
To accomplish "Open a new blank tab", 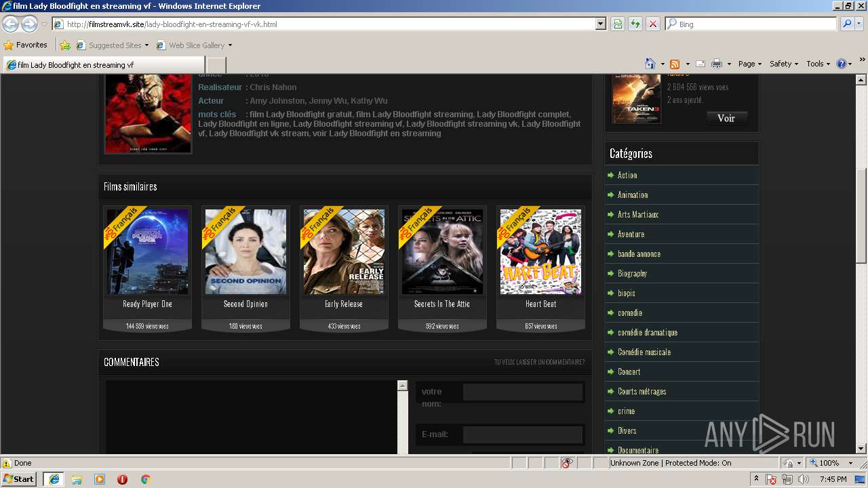I will pos(216,65).
